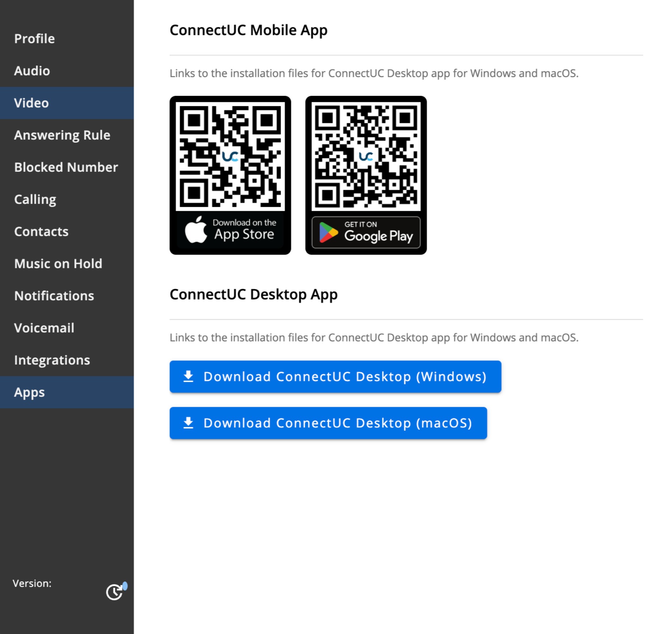Open Blocked Number settings
This screenshot has height=634, width=672.
[x=67, y=167]
